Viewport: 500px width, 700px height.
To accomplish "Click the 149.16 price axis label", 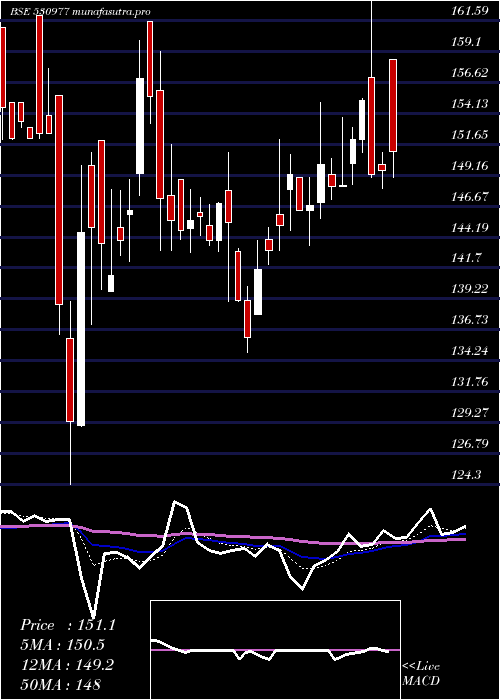I will (469, 166).
